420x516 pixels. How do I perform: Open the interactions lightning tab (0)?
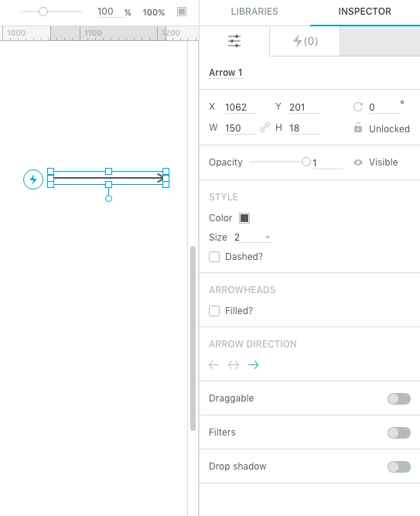tap(305, 41)
